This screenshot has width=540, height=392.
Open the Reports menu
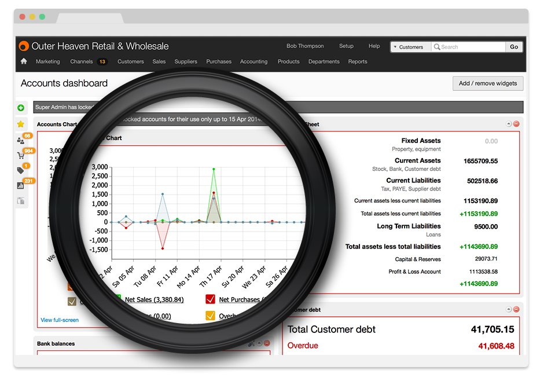(357, 61)
